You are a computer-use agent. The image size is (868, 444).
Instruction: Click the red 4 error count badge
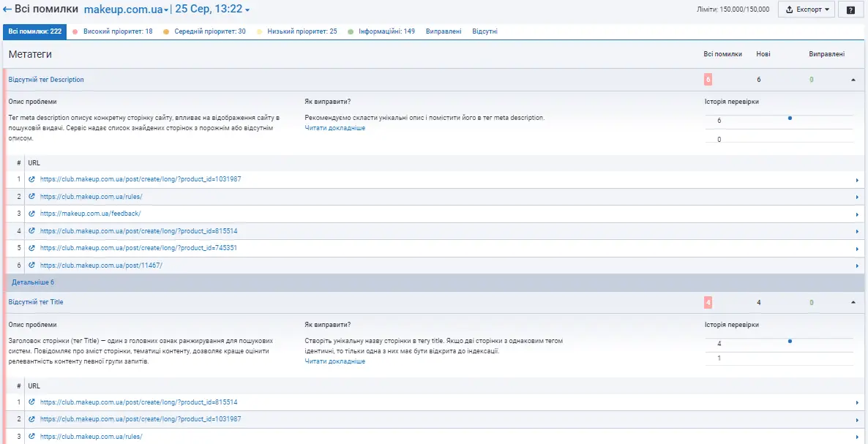coord(708,302)
